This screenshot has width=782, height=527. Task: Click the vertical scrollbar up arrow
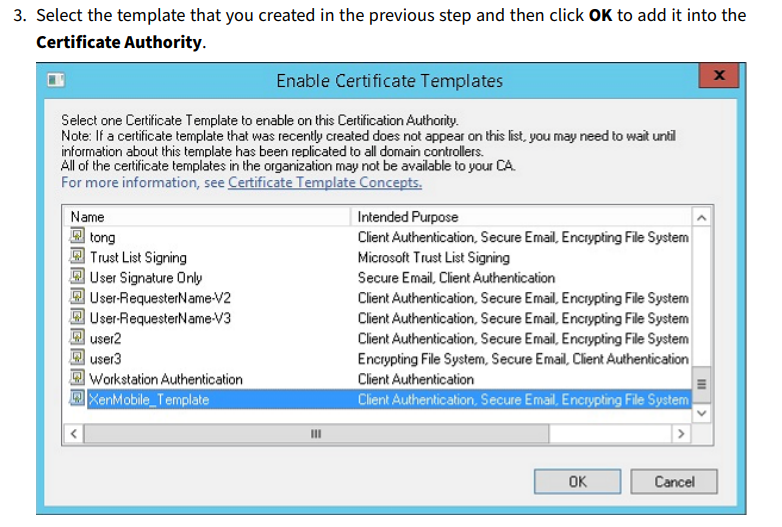(x=702, y=217)
